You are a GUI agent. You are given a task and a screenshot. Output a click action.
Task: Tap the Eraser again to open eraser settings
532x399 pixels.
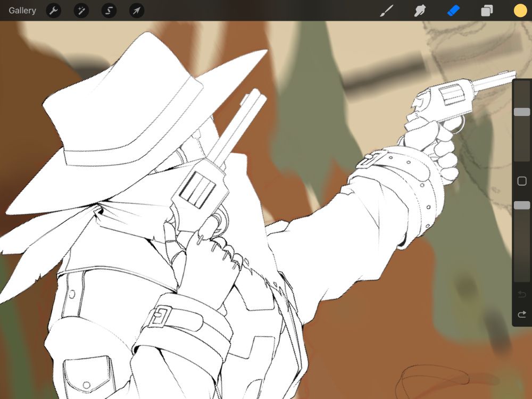tap(453, 10)
